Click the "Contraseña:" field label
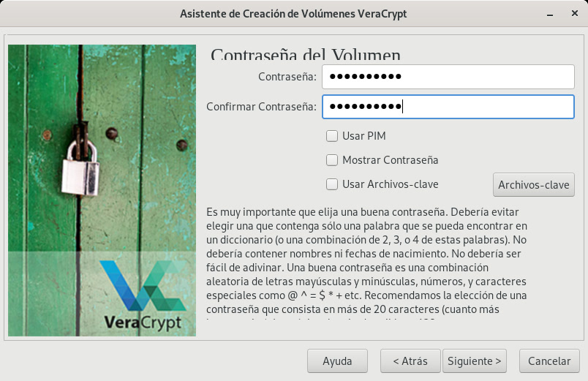This screenshot has height=381, width=588. pos(287,77)
